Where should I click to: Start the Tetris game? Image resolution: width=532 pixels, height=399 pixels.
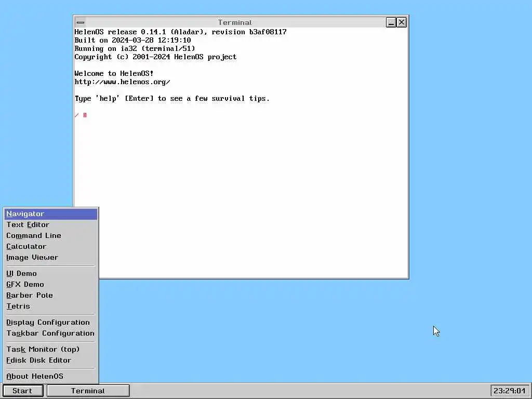coord(51,306)
